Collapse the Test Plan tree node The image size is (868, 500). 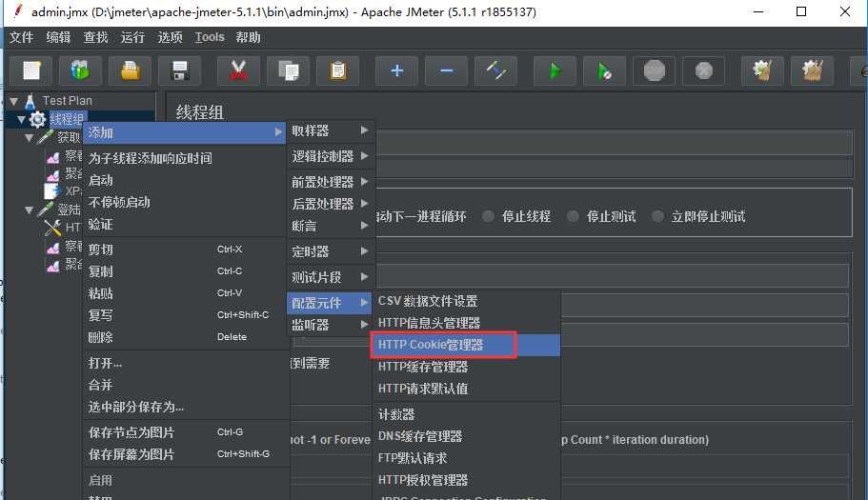click(x=14, y=101)
